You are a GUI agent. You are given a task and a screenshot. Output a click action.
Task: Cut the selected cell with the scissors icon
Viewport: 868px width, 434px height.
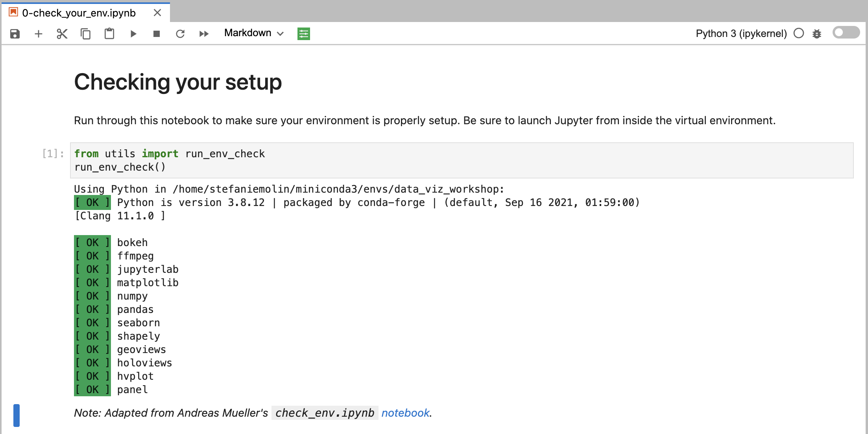pyautogui.click(x=62, y=34)
